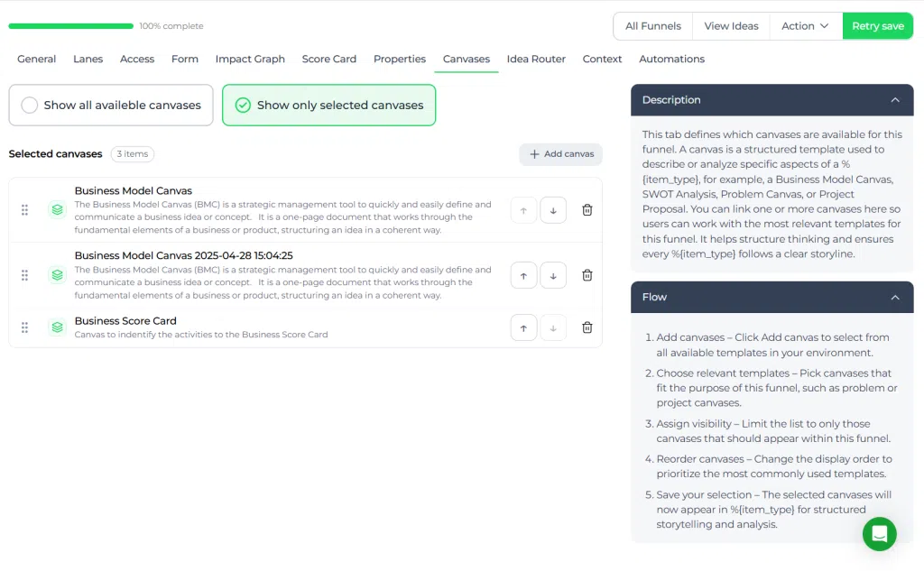924x571 pixels.
Task: Go to the Score Card tab
Action: point(328,59)
